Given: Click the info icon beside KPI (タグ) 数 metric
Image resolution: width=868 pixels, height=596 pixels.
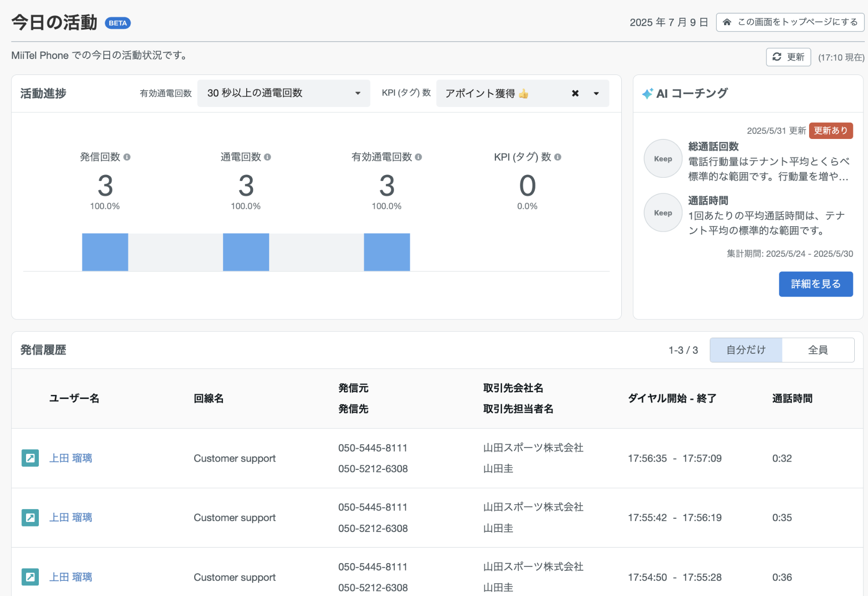Looking at the screenshot, I should click(558, 157).
